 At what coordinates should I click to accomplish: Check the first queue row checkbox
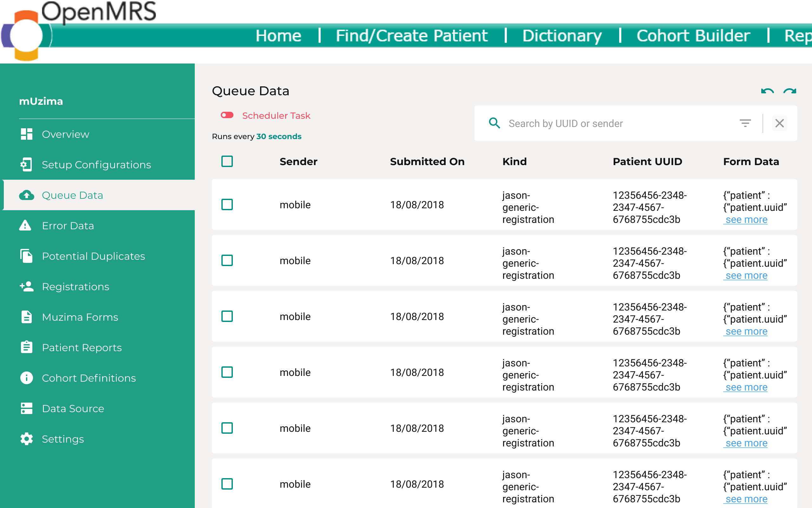coord(227,204)
